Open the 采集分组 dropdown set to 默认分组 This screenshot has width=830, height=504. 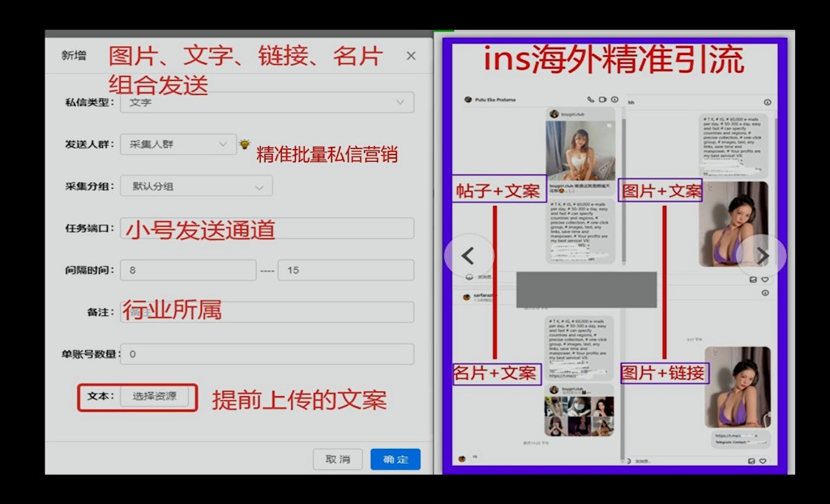click(x=196, y=186)
